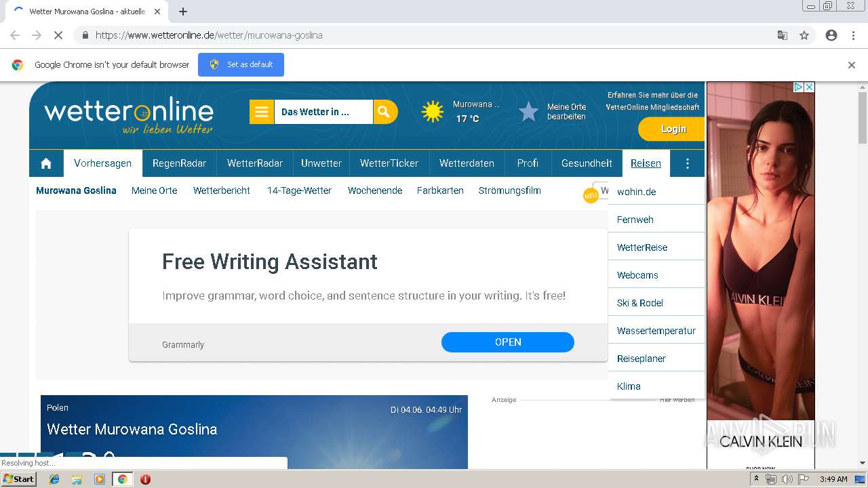
Task: Click the browser address bar URL
Action: click(x=209, y=35)
